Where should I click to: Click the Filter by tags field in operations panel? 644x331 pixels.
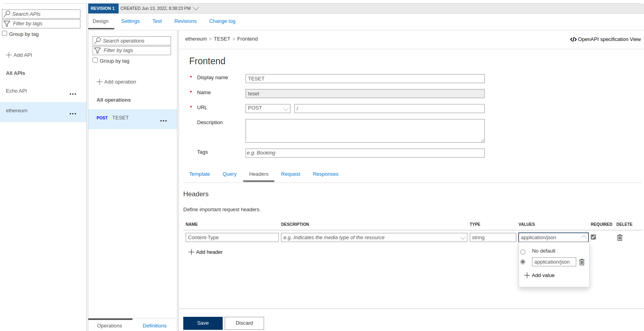point(132,50)
